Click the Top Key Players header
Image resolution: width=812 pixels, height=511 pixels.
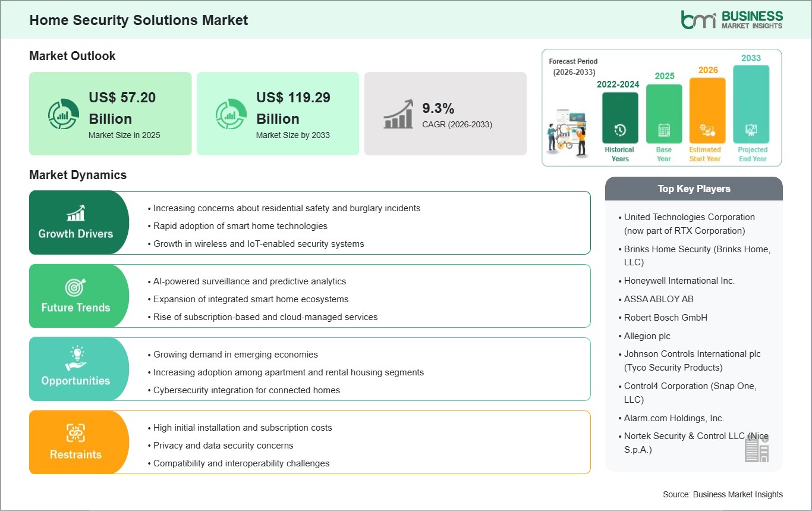point(694,189)
